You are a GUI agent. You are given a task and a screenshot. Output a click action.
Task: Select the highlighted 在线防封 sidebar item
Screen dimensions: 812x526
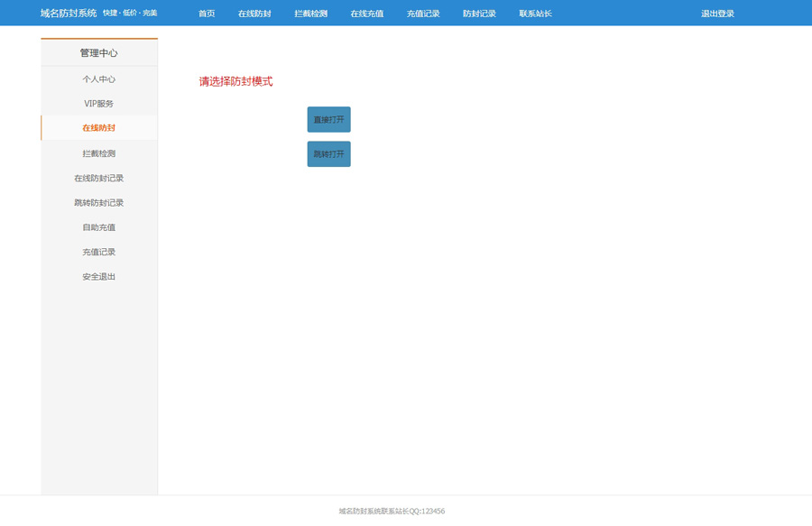99,128
